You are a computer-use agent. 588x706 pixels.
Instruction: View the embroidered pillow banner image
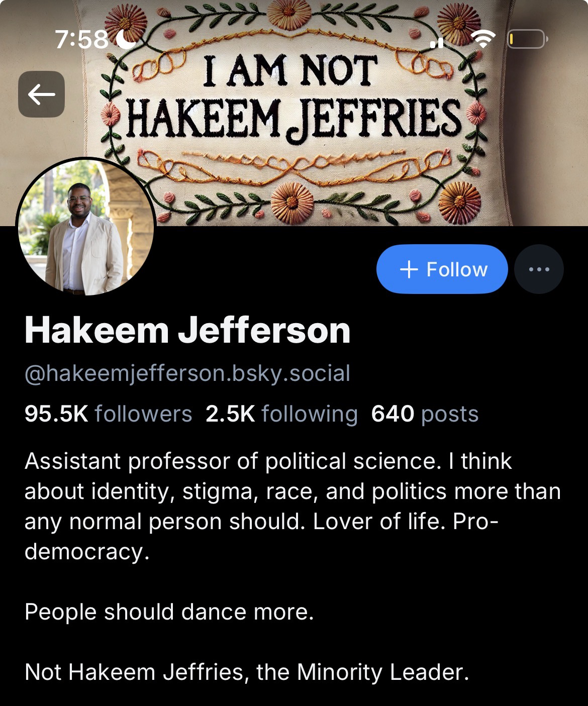[x=294, y=113]
